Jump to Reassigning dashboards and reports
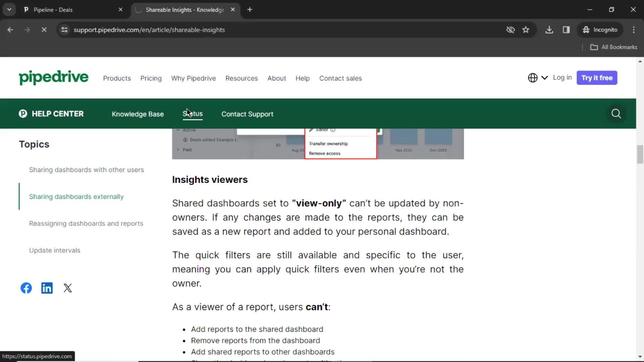The height and width of the screenshot is (362, 644). click(86, 224)
